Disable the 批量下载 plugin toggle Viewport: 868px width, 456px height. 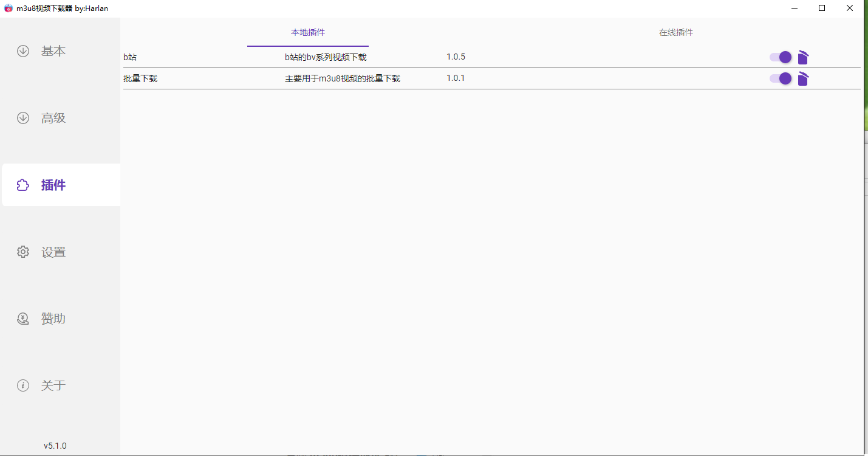point(781,78)
